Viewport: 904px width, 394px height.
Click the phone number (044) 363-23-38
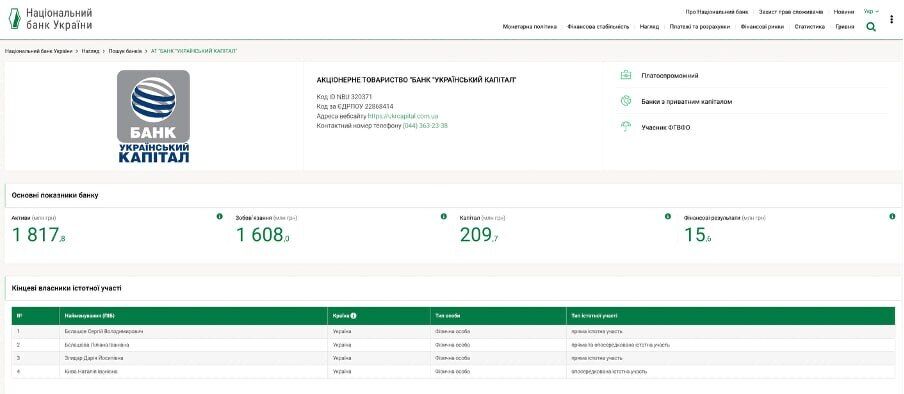(x=425, y=125)
